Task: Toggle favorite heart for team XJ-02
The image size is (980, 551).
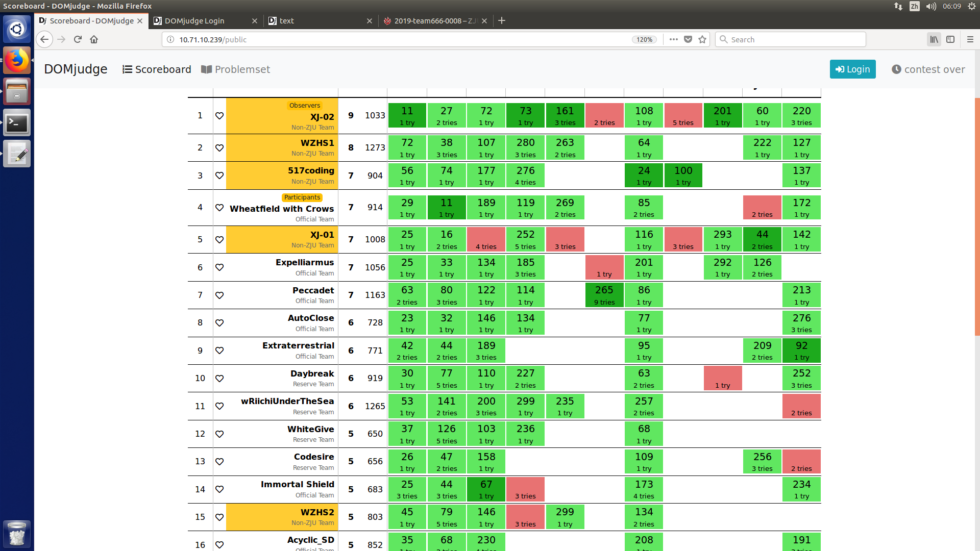Action: click(219, 116)
